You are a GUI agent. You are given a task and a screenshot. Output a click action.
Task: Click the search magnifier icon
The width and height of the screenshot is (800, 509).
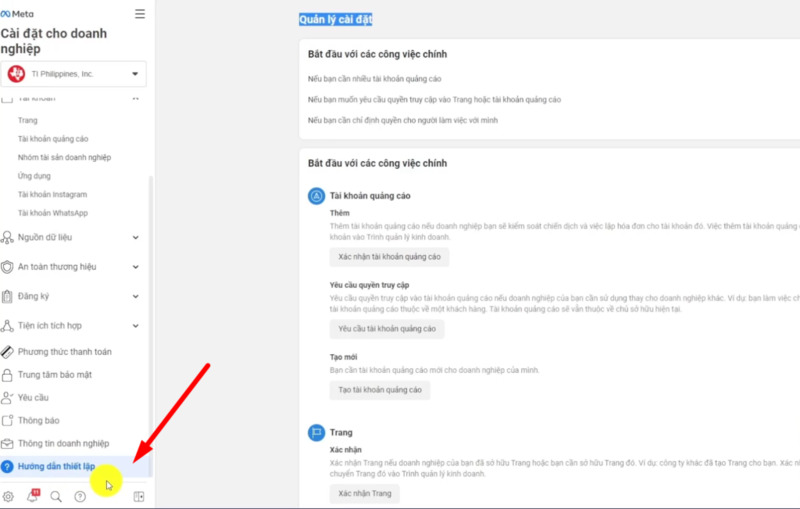(56, 496)
